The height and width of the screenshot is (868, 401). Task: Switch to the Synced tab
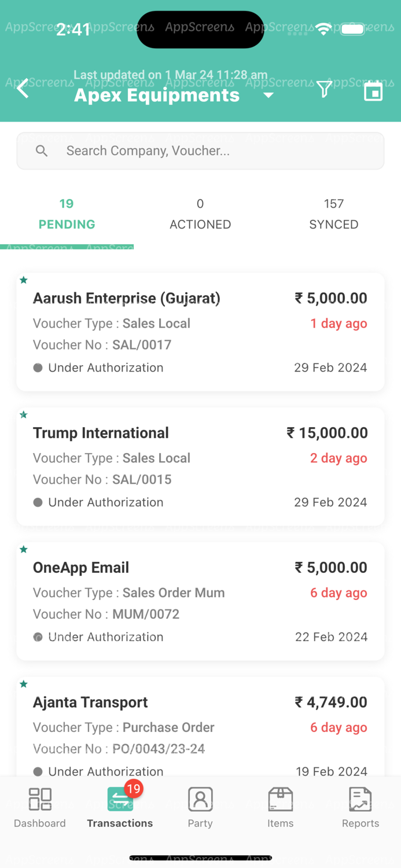point(334,214)
